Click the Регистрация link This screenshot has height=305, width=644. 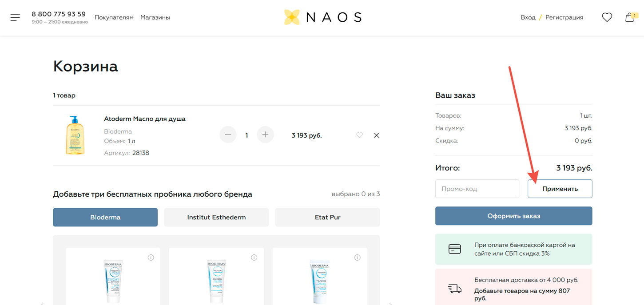pyautogui.click(x=564, y=17)
